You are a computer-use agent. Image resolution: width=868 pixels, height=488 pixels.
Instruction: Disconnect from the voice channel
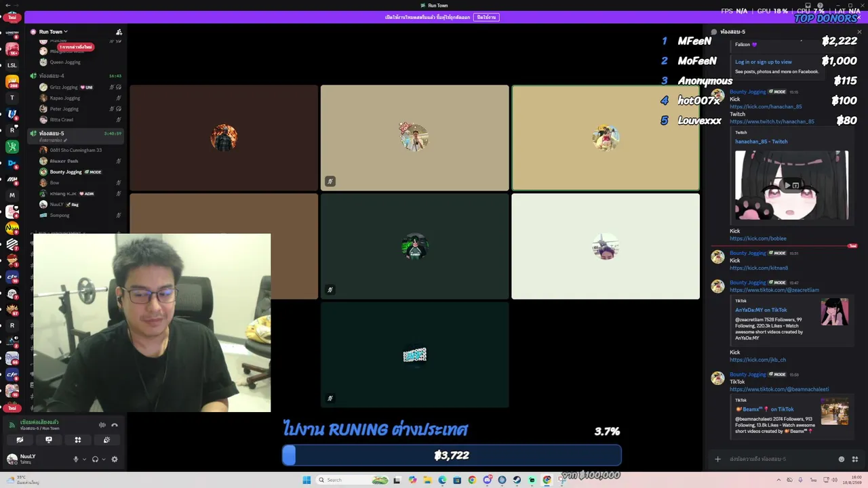(115, 425)
